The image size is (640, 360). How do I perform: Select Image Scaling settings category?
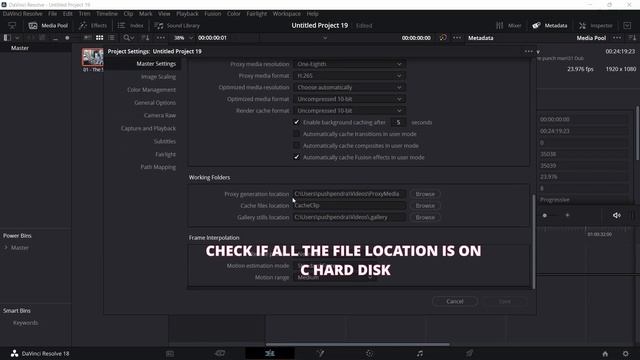pyautogui.click(x=158, y=77)
